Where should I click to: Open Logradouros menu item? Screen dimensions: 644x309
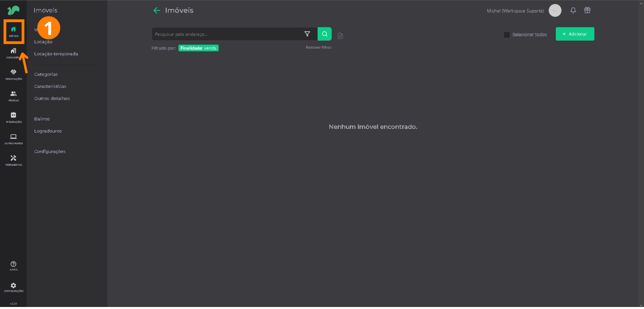coord(48,131)
